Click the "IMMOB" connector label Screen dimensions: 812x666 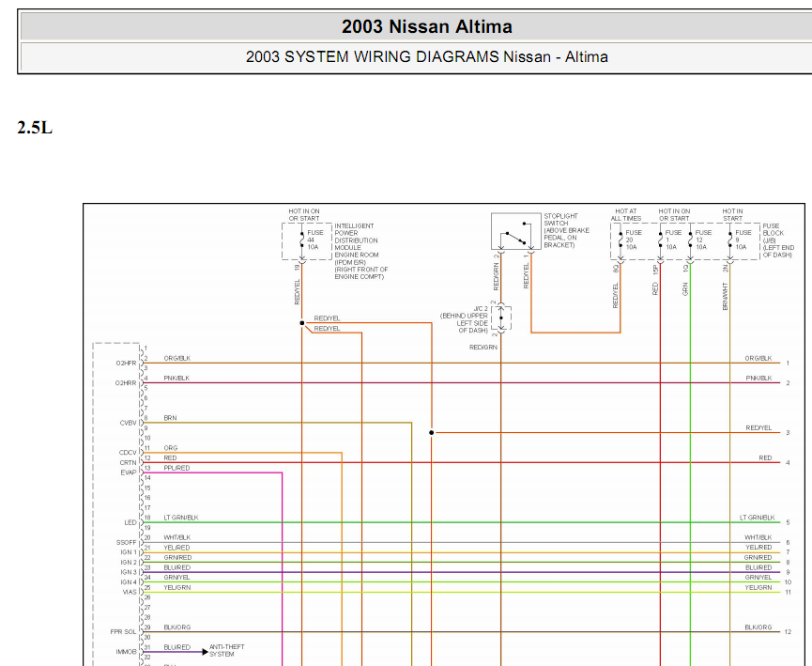coord(127,652)
